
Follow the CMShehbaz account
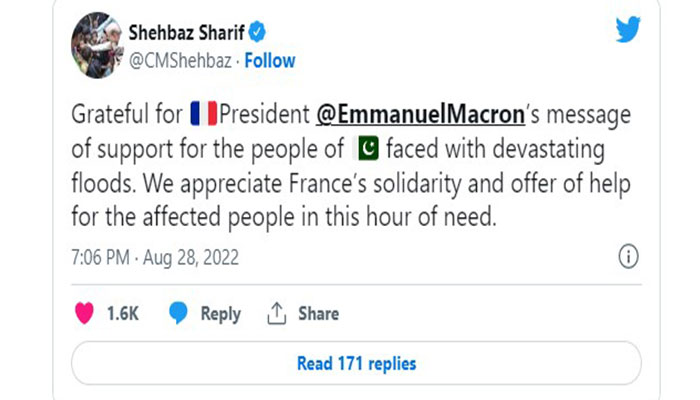click(x=272, y=59)
